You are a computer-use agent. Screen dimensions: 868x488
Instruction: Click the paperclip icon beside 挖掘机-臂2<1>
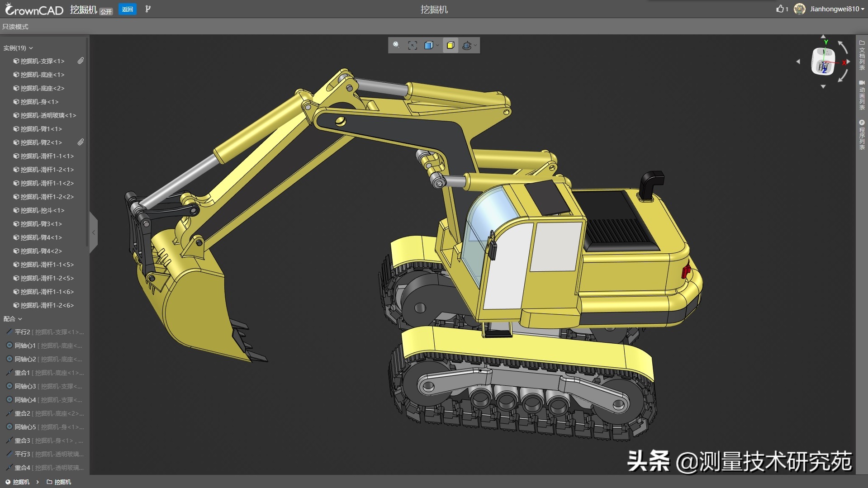coord(81,142)
